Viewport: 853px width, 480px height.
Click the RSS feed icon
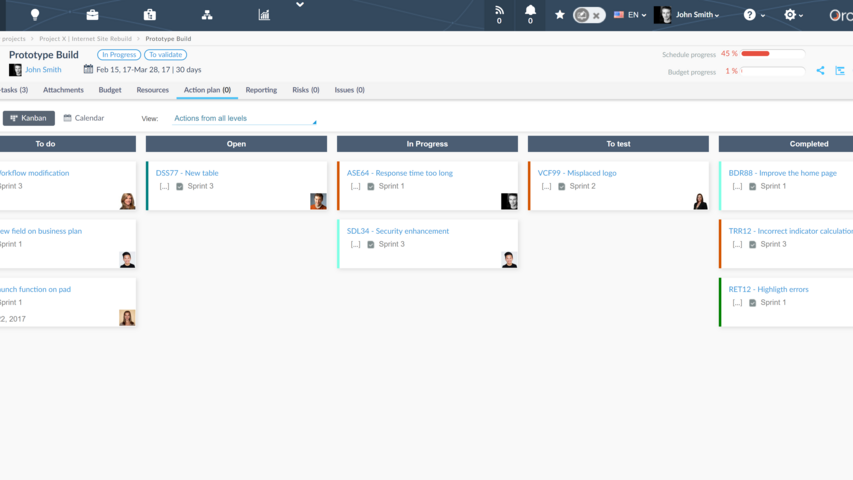[x=499, y=11]
